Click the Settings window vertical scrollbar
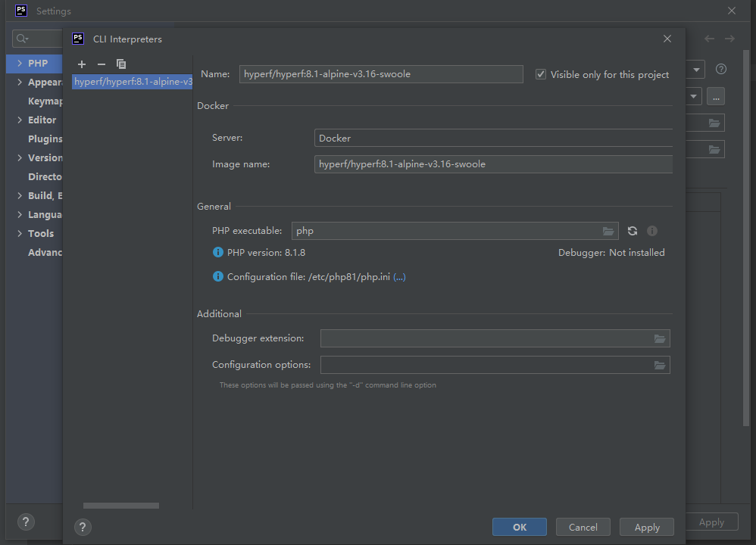Viewport: 756px width, 545px height. [746, 238]
